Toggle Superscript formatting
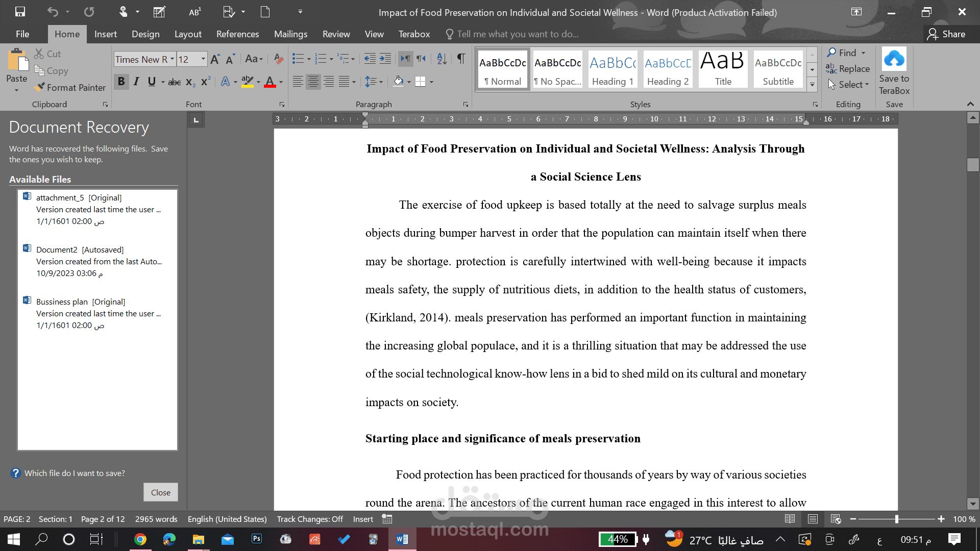980x551 pixels. point(206,82)
